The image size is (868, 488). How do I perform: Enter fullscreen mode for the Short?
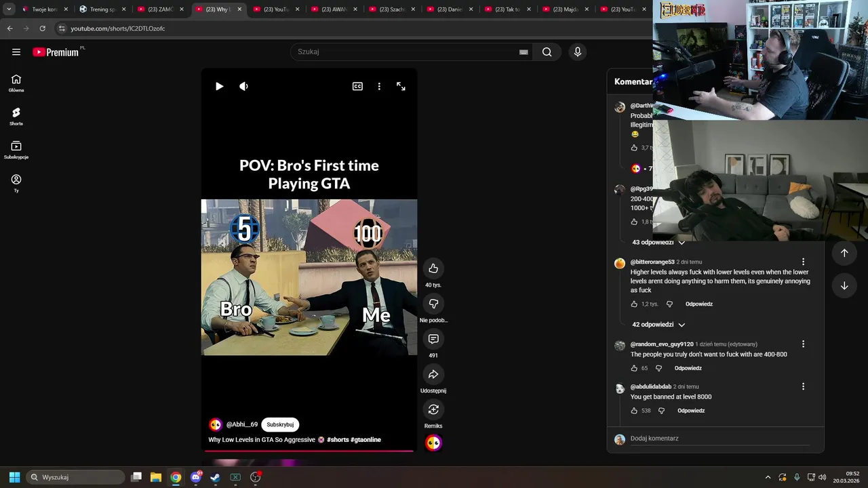pyautogui.click(x=401, y=86)
